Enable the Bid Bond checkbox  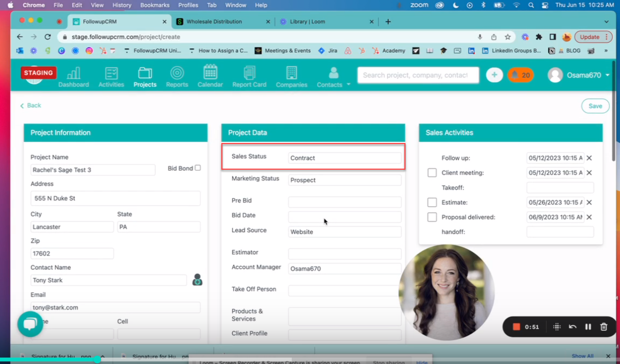pos(198,168)
